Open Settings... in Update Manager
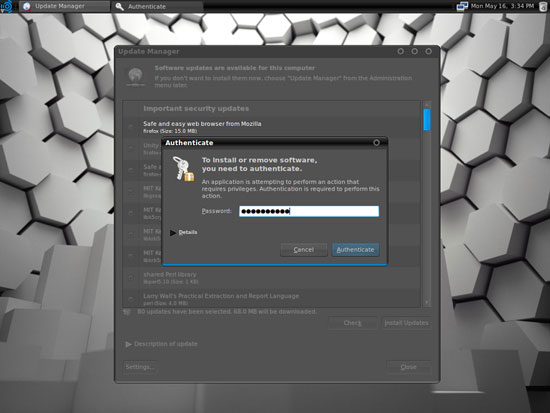Image resolution: width=550 pixels, height=413 pixels. tap(140, 367)
